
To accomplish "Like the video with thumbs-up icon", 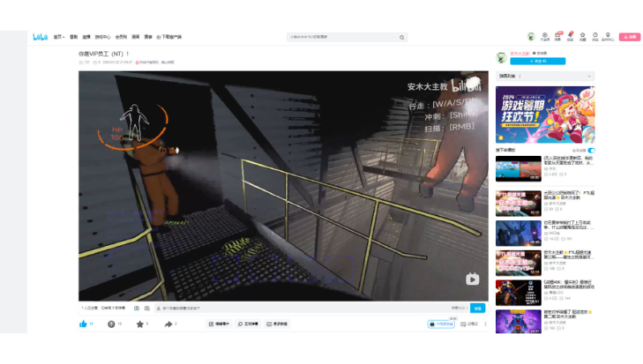I will pos(84,324).
